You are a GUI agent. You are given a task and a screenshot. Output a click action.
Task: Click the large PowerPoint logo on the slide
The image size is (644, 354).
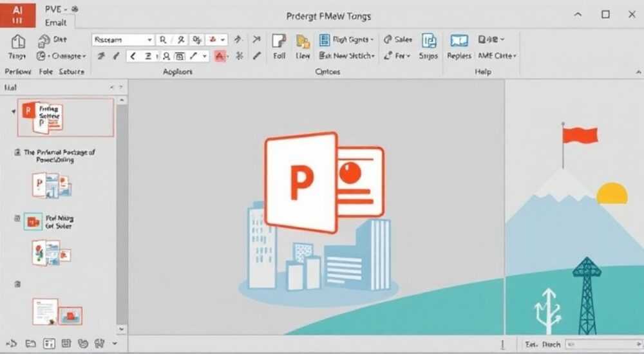click(x=324, y=182)
